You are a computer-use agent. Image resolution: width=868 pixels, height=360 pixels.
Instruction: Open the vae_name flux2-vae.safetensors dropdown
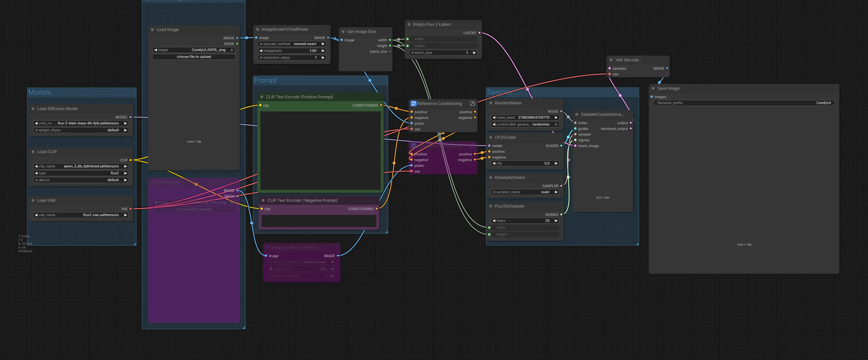click(x=81, y=215)
